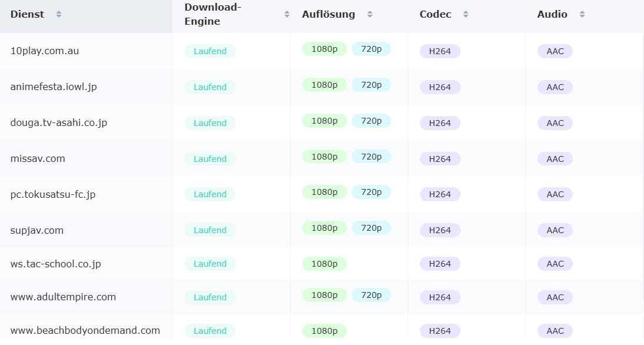The height and width of the screenshot is (345, 644).
Task: Click the 1080p tag in pc.tokusatsu-fc.jp row
Action: coord(325,192)
